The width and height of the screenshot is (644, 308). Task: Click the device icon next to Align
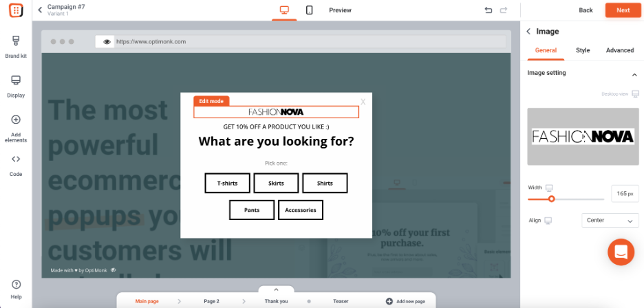click(x=548, y=221)
